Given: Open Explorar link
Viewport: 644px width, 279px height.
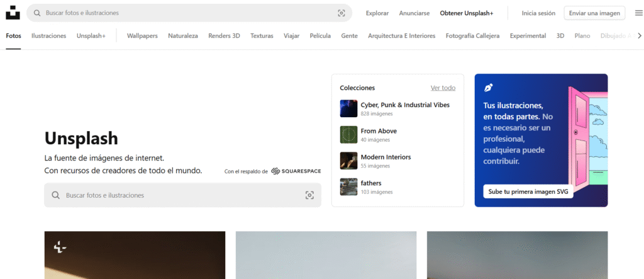Looking at the screenshot, I should click(x=377, y=13).
